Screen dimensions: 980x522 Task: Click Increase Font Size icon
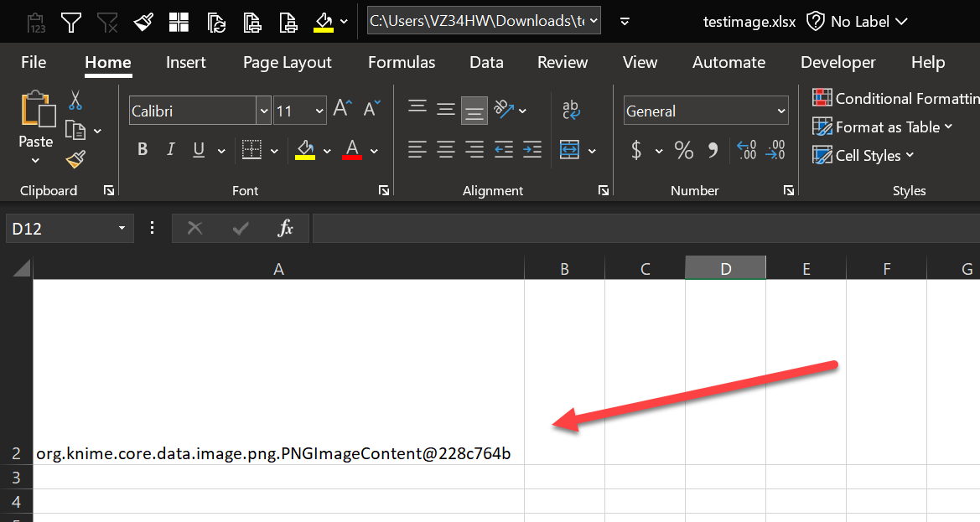pos(342,109)
